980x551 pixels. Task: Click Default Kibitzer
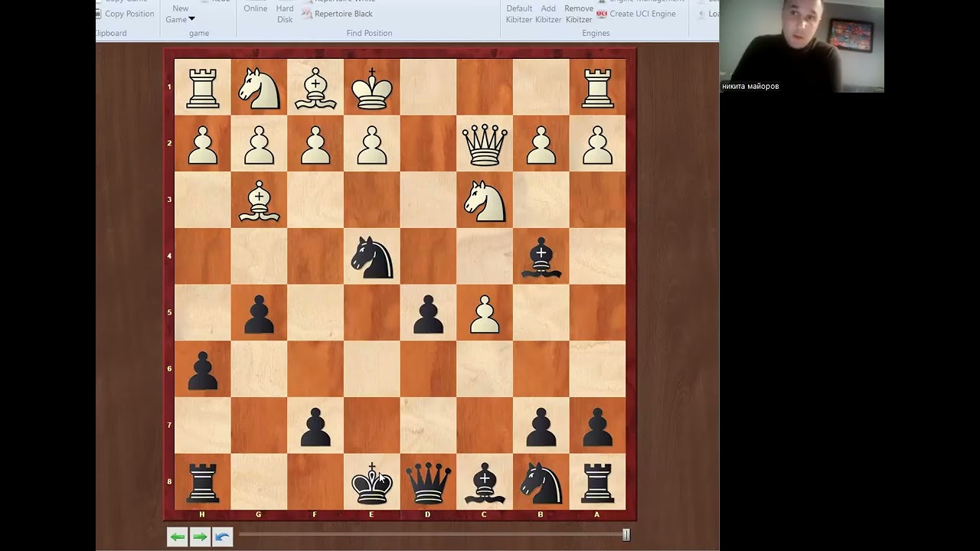519,14
